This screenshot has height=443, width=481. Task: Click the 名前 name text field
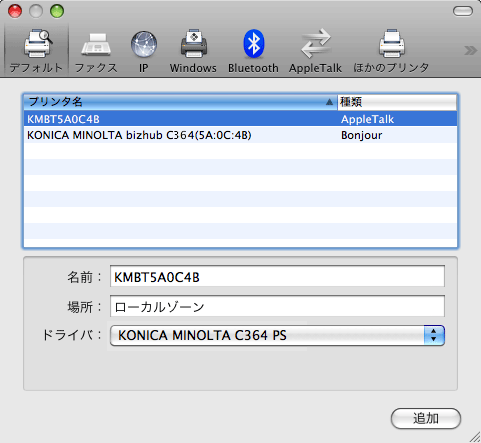coord(277,276)
